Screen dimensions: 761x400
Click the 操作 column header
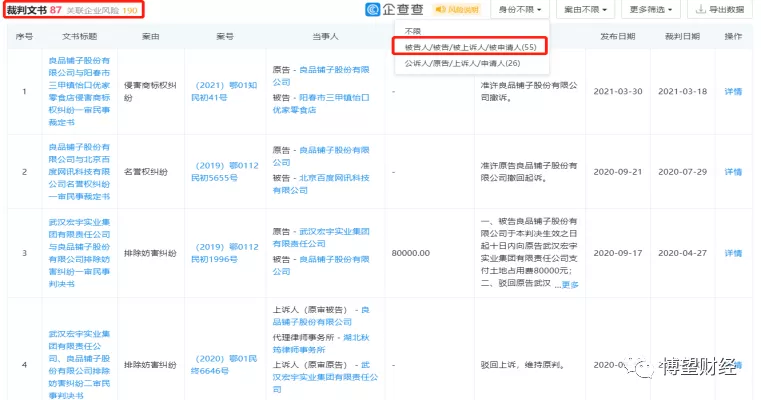tap(733, 36)
